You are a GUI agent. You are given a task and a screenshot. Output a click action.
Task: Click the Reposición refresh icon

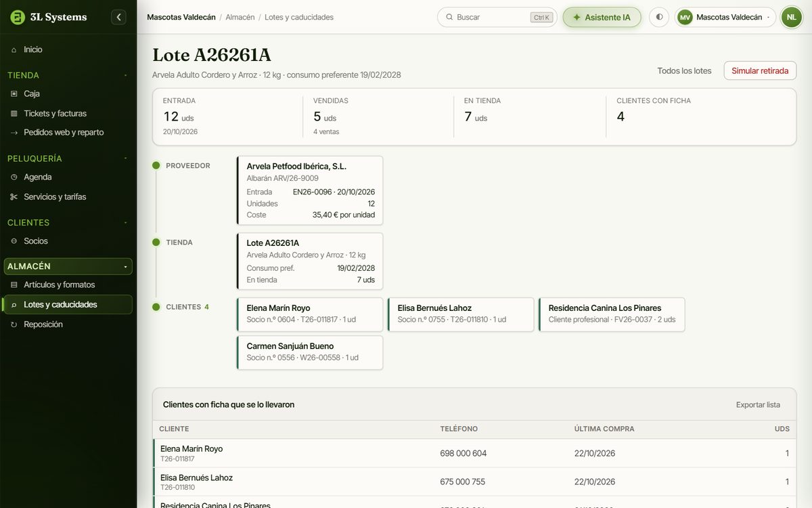click(14, 324)
